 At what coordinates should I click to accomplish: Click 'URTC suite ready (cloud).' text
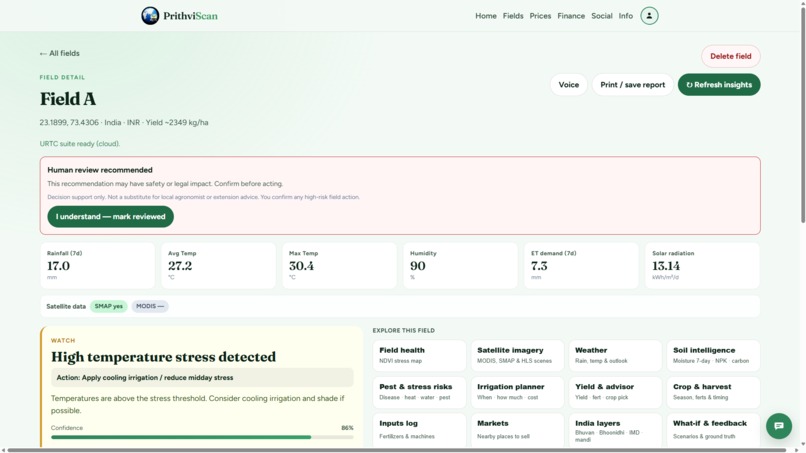80,144
